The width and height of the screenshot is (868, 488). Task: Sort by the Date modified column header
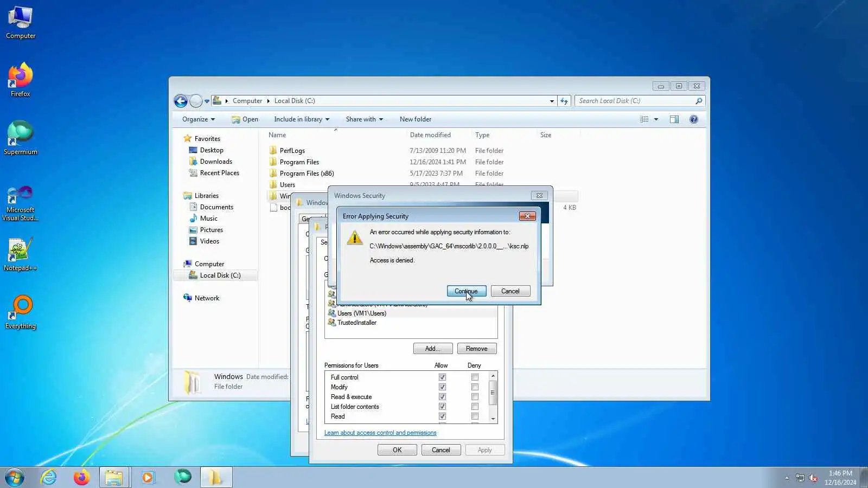[x=438, y=135]
